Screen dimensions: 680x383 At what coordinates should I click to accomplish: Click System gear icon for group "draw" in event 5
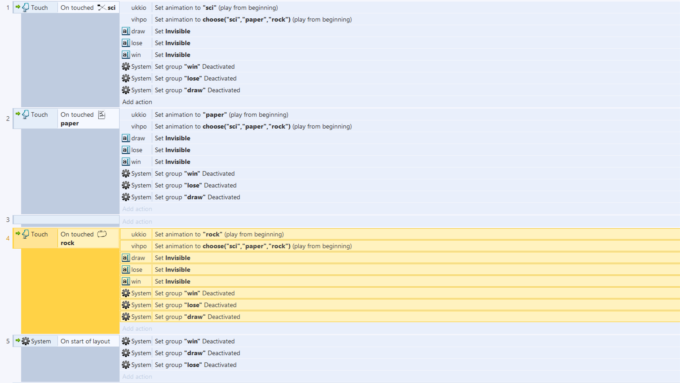126,353
